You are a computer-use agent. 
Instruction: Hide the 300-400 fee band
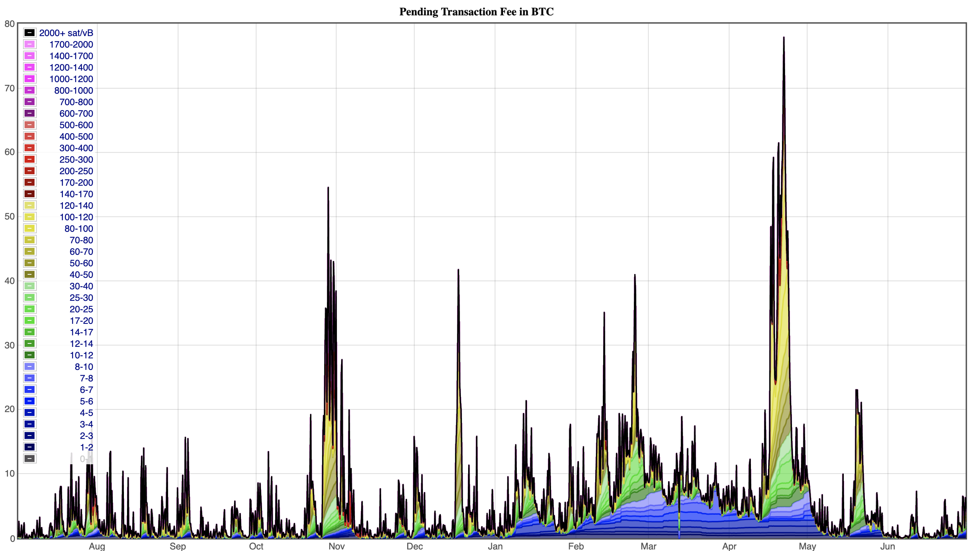coord(30,148)
